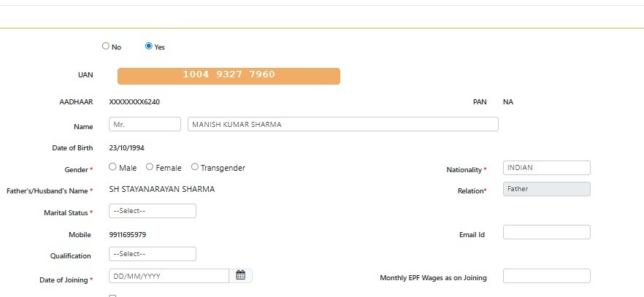Select the Yes radio button
The image size is (644, 297).
tap(149, 46)
